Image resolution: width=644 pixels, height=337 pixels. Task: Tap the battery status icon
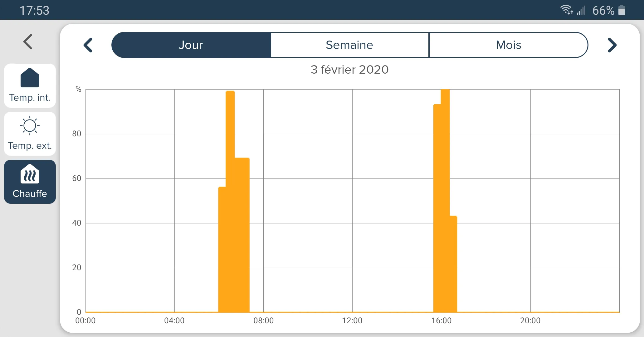pos(622,10)
